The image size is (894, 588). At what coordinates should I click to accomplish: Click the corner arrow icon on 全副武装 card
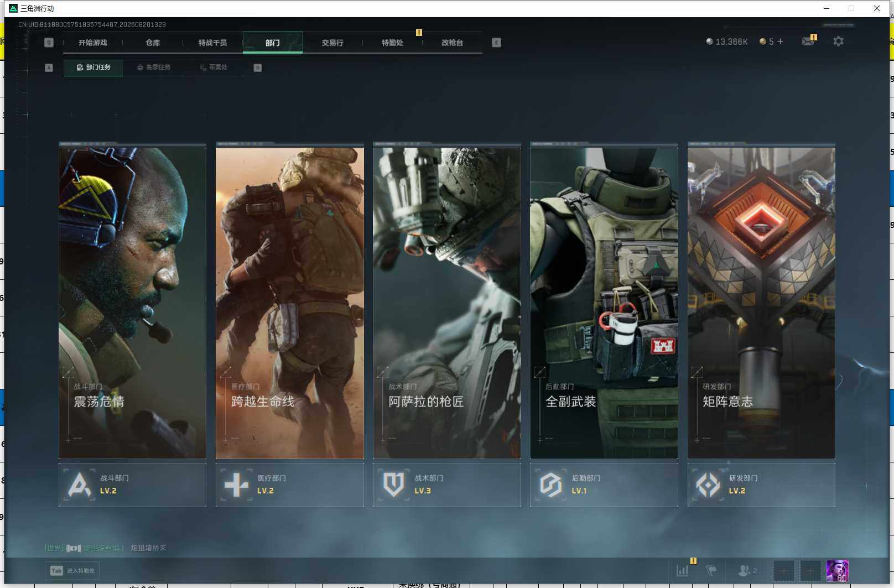[x=539, y=372]
